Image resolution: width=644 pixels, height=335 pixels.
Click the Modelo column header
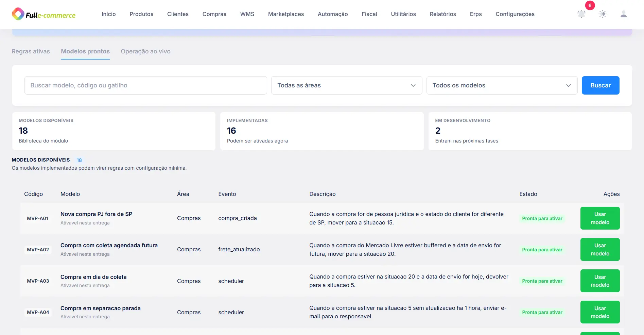click(x=70, y=194)
